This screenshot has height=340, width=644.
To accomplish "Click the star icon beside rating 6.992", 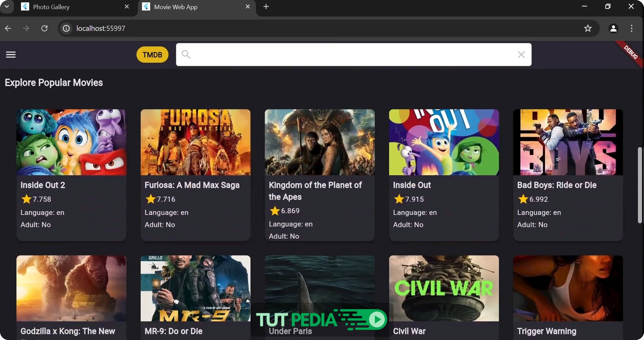I will (x=523, y=199).
